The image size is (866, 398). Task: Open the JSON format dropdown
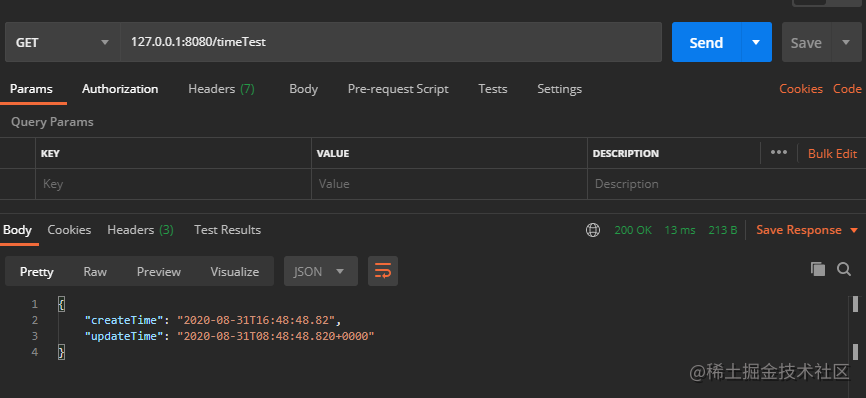click(321, 271)
